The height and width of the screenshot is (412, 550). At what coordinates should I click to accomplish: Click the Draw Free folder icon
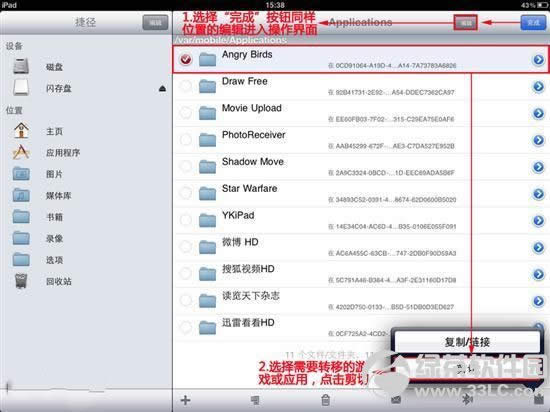tap(207, 86)
